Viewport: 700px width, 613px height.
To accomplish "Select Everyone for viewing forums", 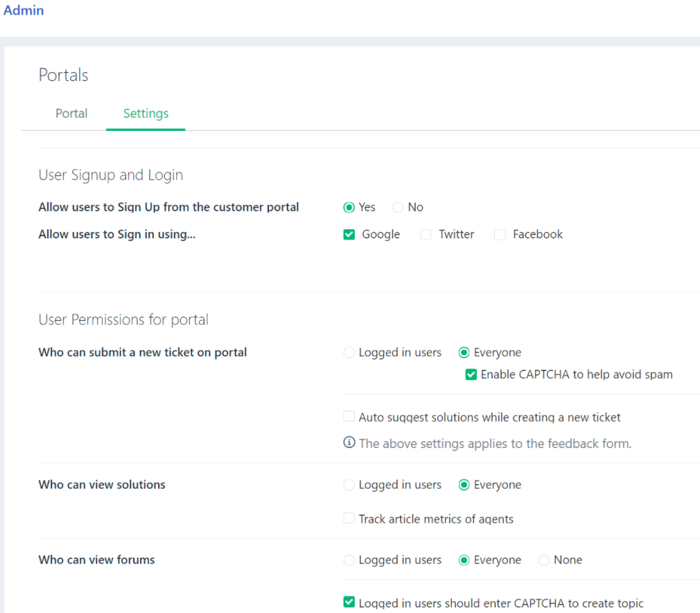I will [464, 560].
